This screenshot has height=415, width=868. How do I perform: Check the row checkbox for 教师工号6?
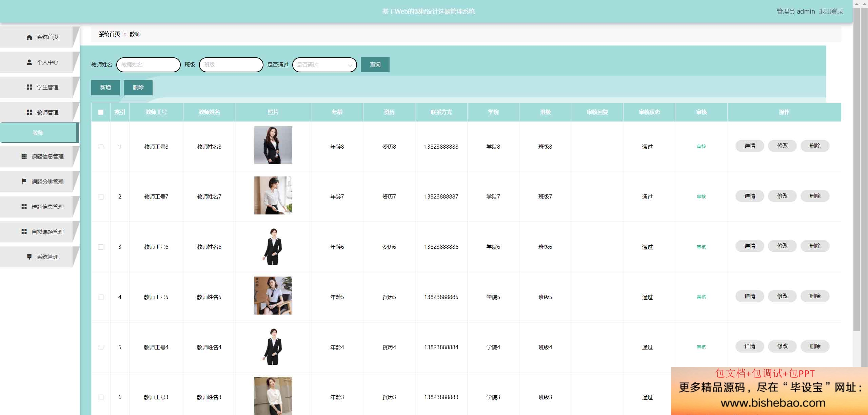101,247
